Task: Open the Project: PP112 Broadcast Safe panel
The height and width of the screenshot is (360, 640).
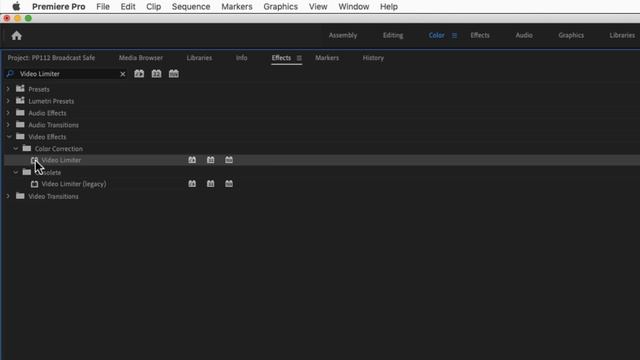Action: tap(51, 58)
